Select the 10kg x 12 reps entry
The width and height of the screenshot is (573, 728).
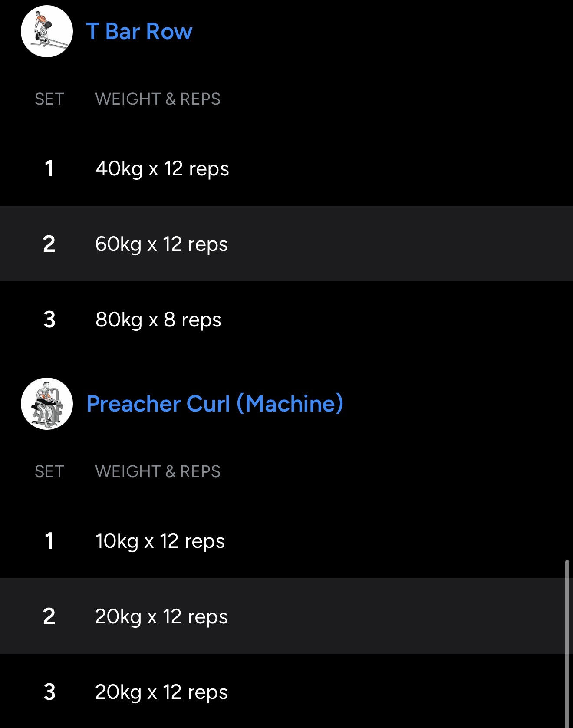160,541
